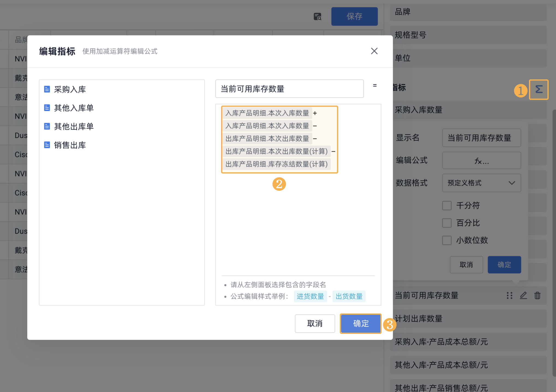Open the fx formula editor field

(x=481, y=161)
